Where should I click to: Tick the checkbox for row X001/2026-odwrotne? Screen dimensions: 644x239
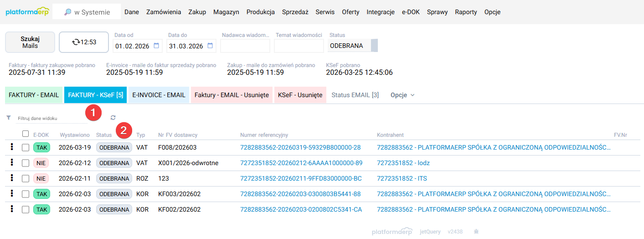(26, 163)
